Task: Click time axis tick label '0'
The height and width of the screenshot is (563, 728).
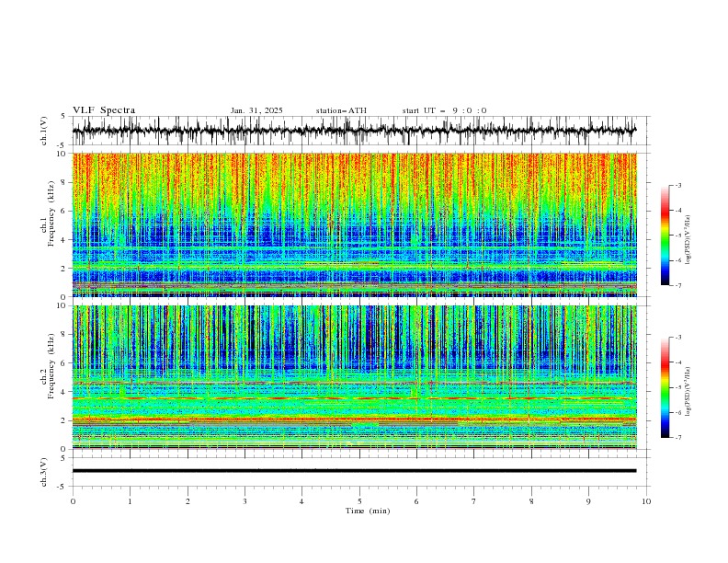Action: 73,501
